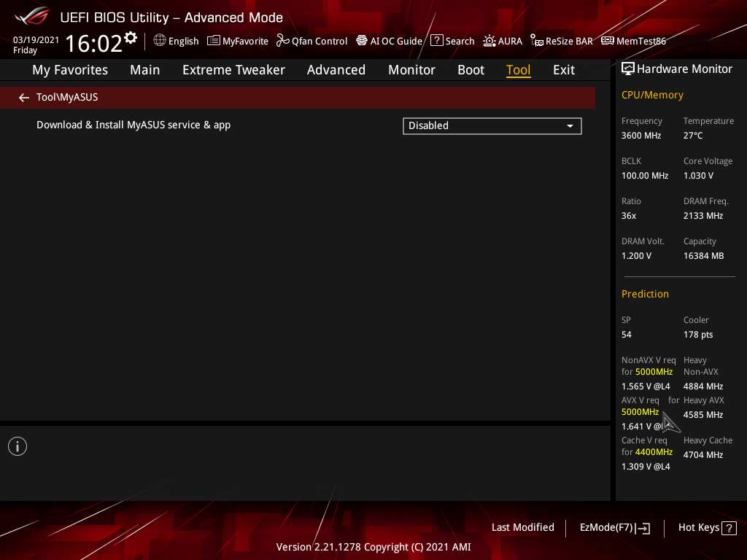Screen dimensions: 747x560
Task: Click the 1.309 V @L4 value
Action: [x=646, y=467]
